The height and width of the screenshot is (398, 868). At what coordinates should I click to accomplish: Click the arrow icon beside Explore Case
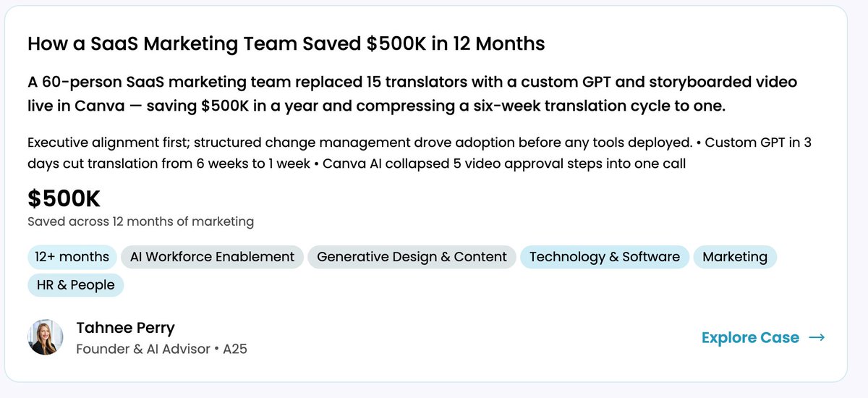click(x=817, y=337)
